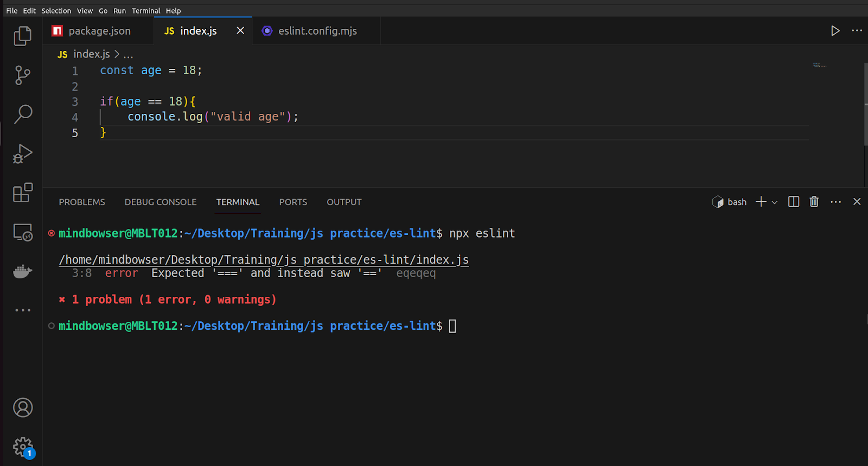
Task: Click the Run Code play icon
Action: tap(835, 31)
